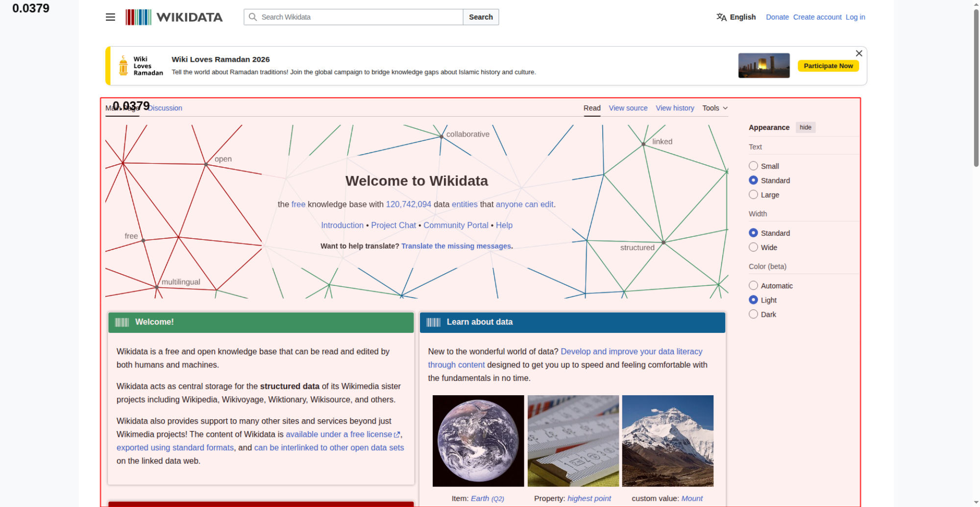
Task: Click barcode icon in Welcome header
Action: (x=122, y=322)
